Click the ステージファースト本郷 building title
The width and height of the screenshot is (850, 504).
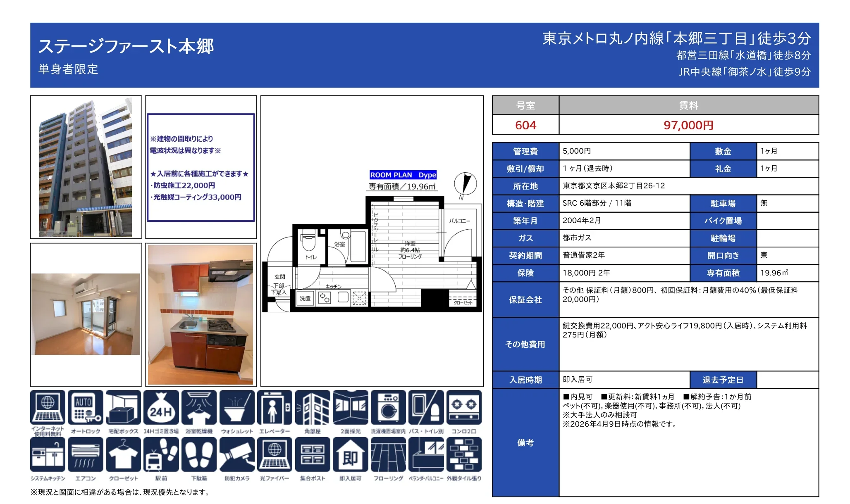click(x=126, y=46)
